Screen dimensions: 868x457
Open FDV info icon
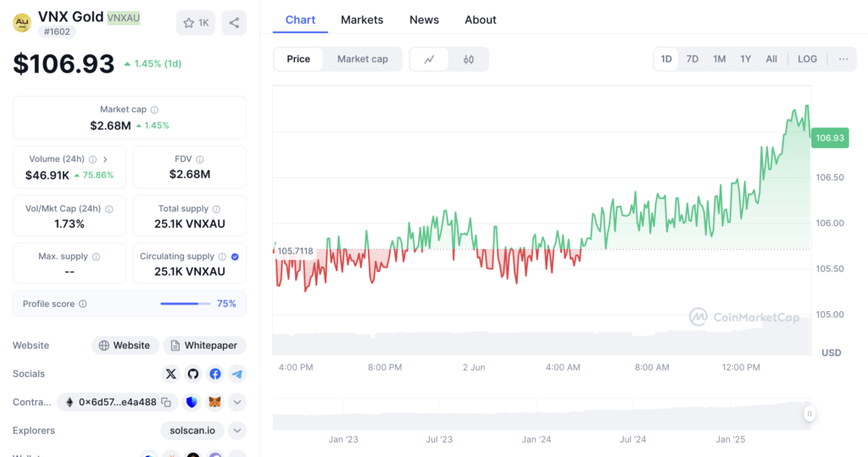(x=199, y=159)
